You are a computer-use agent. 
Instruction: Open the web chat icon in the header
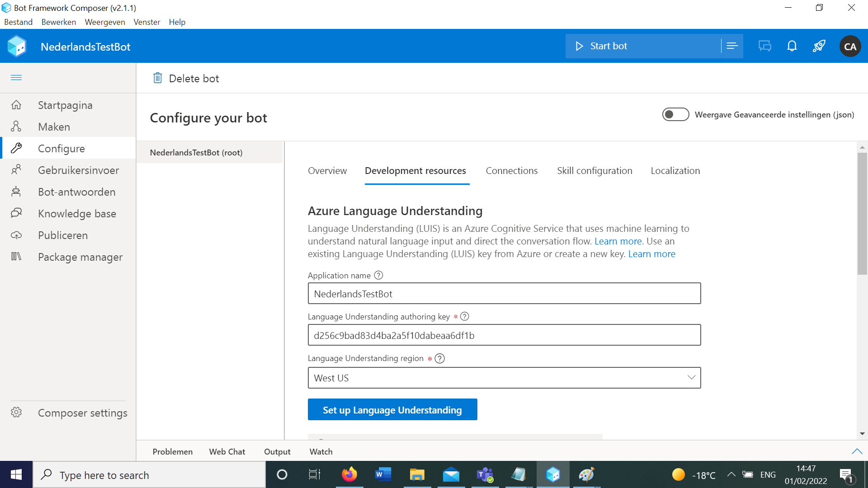[765, 46]
